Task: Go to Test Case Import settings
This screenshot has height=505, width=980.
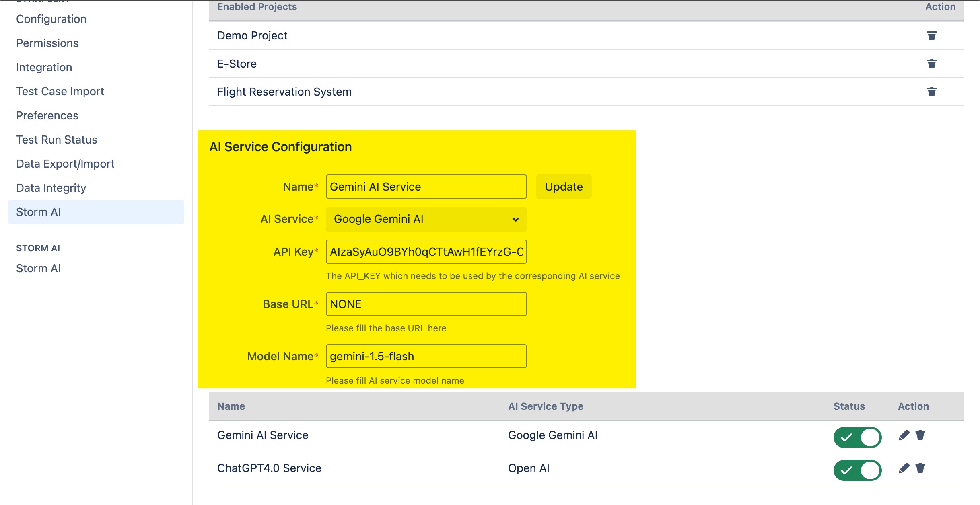Action: (x=60, y=91)
